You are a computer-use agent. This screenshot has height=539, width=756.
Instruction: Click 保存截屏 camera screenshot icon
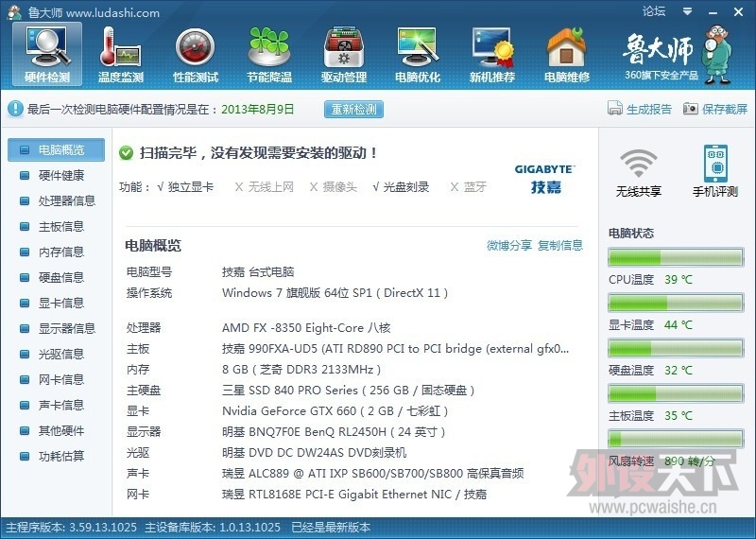pyautogui.click(x=715, y=109)
